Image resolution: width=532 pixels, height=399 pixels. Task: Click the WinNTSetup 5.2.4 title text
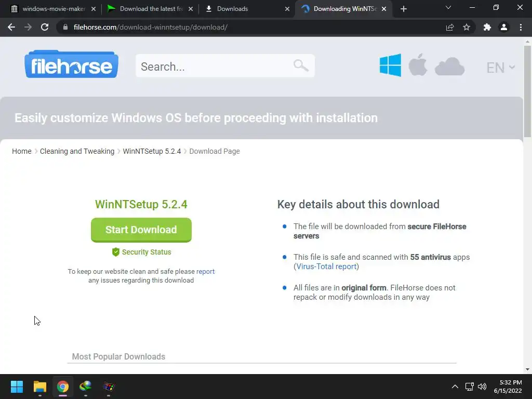click(x=141, y=204)
